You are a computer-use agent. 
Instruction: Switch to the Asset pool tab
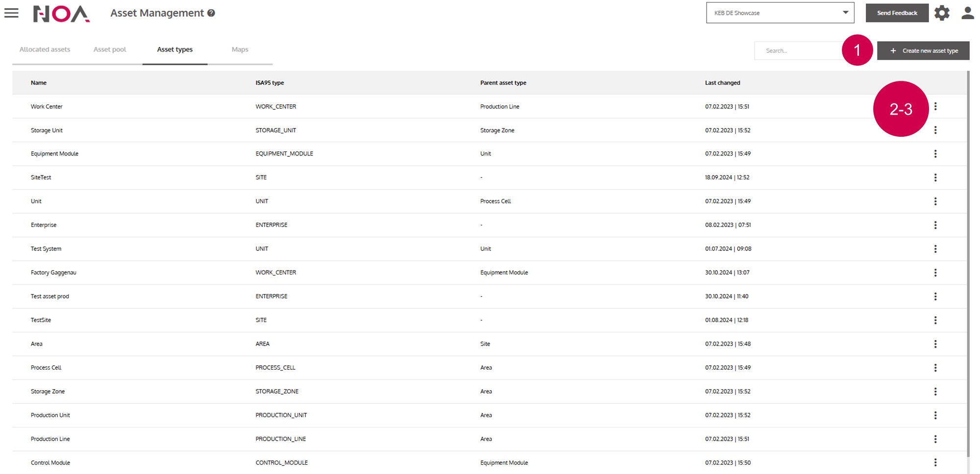pos(110,50)
